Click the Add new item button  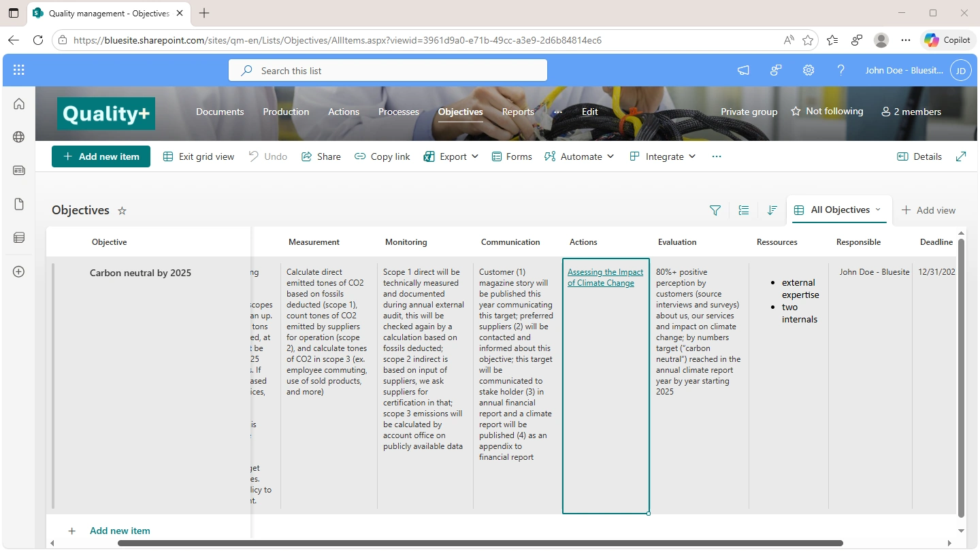pos(101,156)
